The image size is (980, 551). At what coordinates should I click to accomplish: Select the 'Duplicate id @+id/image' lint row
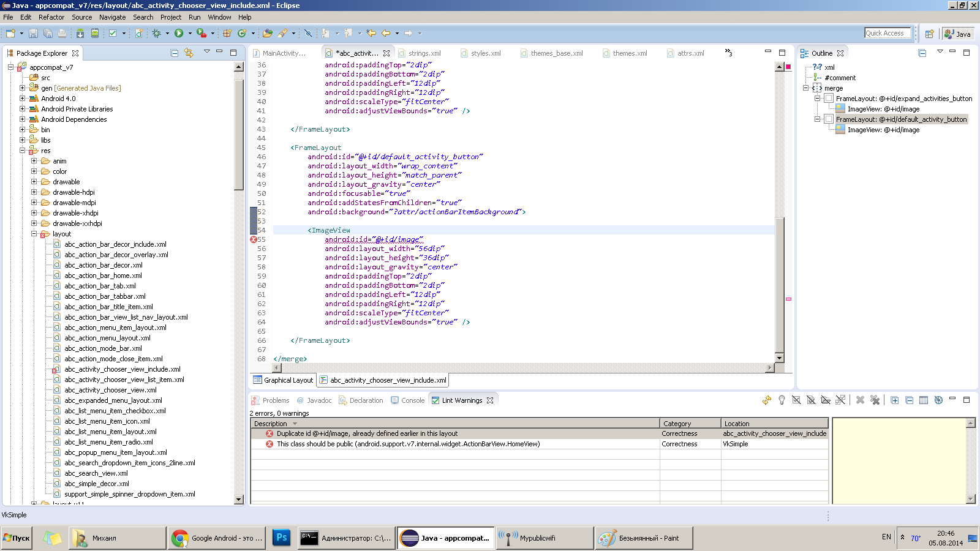coord(539,433)
